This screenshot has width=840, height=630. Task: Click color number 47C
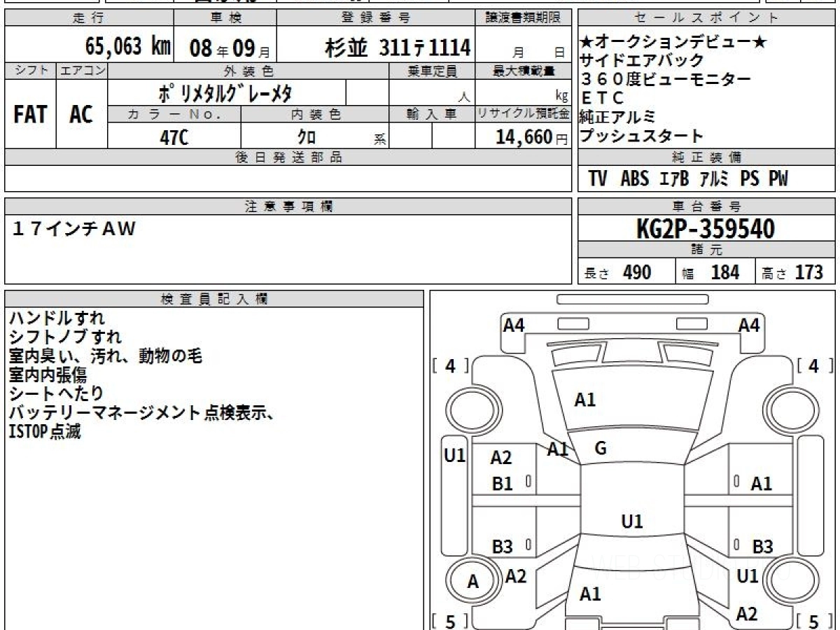point(174,137)
